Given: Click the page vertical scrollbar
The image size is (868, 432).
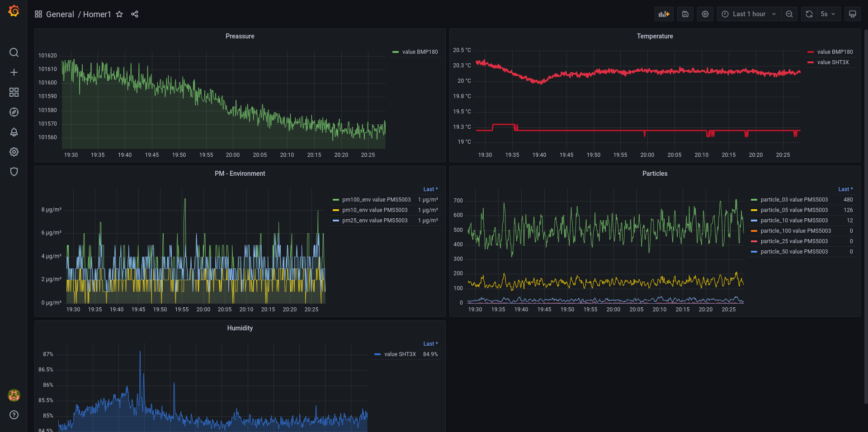Looking at the screenshot, I should (866, 217).
